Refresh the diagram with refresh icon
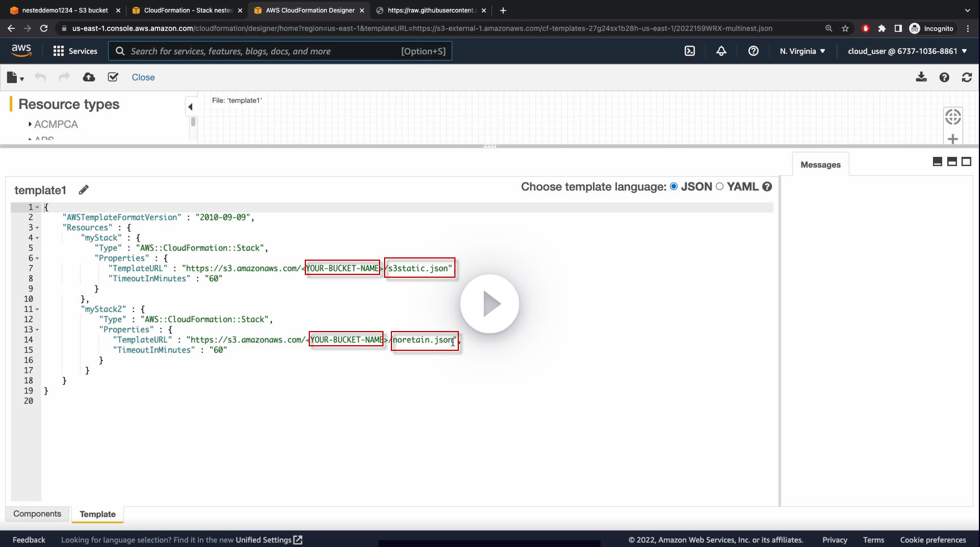Screen dimensions: 980x547 967,77
